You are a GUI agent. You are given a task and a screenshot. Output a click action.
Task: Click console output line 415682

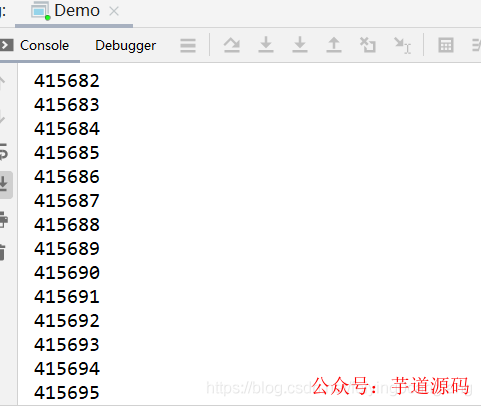click(x=67, y=81)
